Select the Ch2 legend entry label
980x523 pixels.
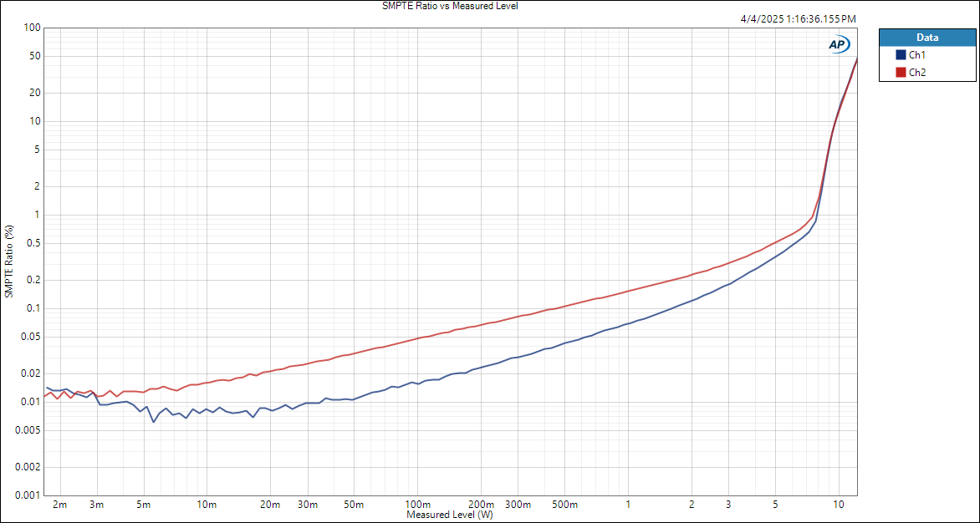pyautogui.click(x=917, y=73)
